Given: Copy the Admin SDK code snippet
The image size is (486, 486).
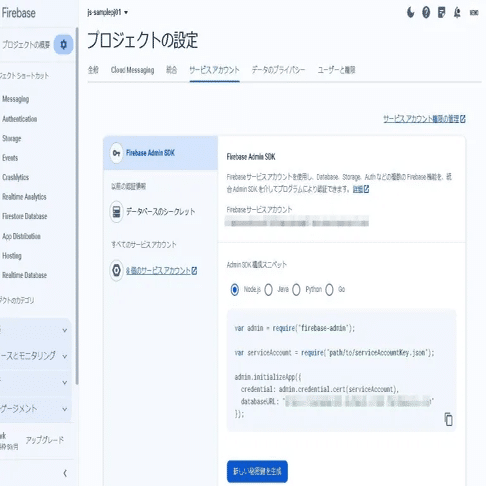Looking at the screenshot, I should (x=448, y=419).
